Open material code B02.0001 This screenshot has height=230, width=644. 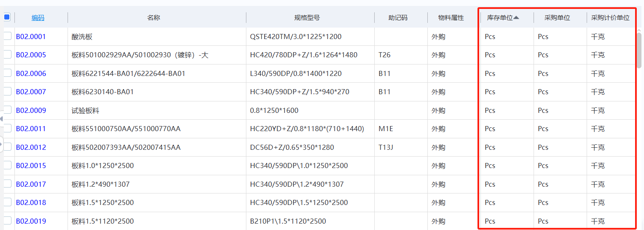31,36
